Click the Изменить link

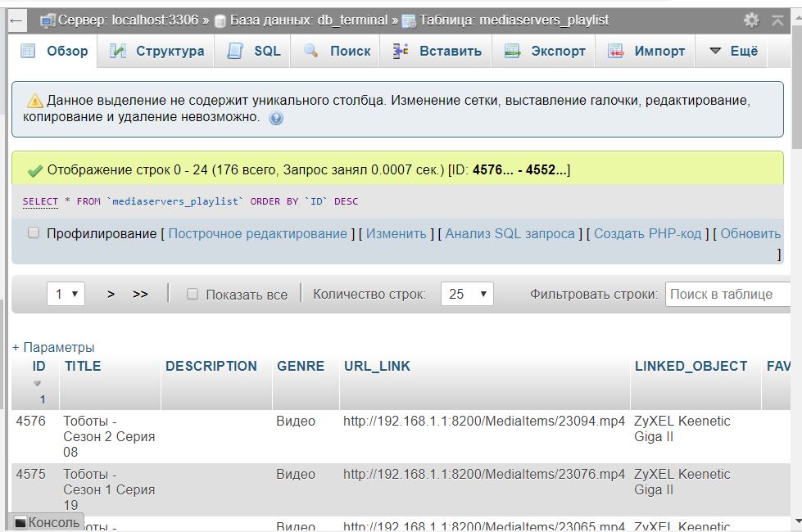[396, 233]
